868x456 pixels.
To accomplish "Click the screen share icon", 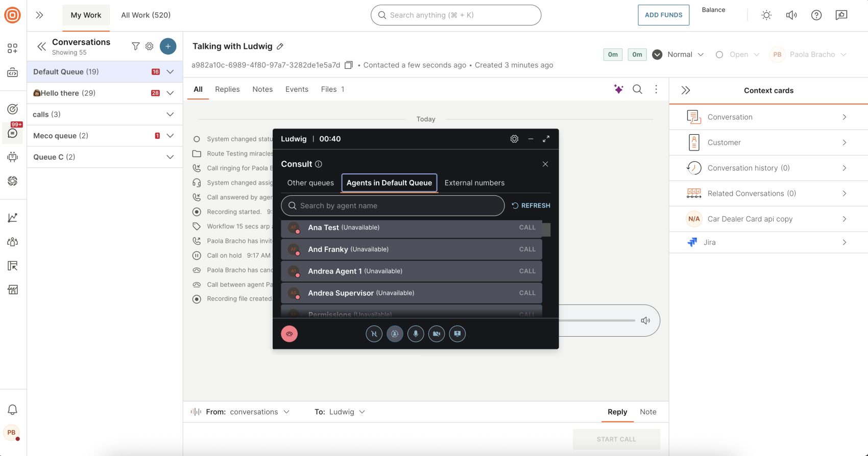I will 457,334.
